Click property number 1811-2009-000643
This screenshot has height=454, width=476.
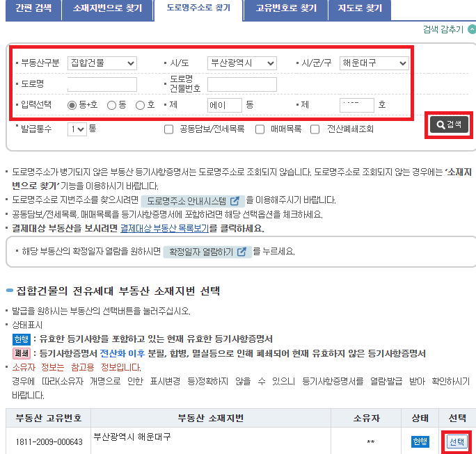(x=49, y=442)
